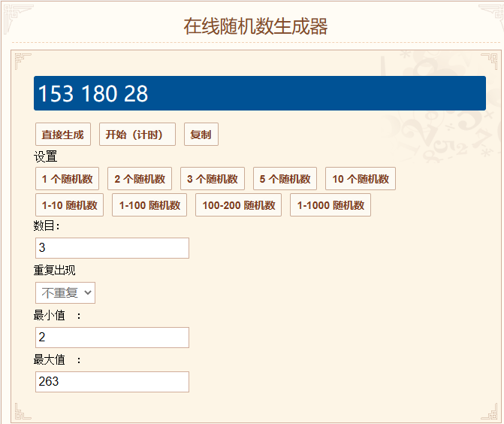
Task: Set range with 1-1000 随机数 button
Action: click(x=330, y=205)
